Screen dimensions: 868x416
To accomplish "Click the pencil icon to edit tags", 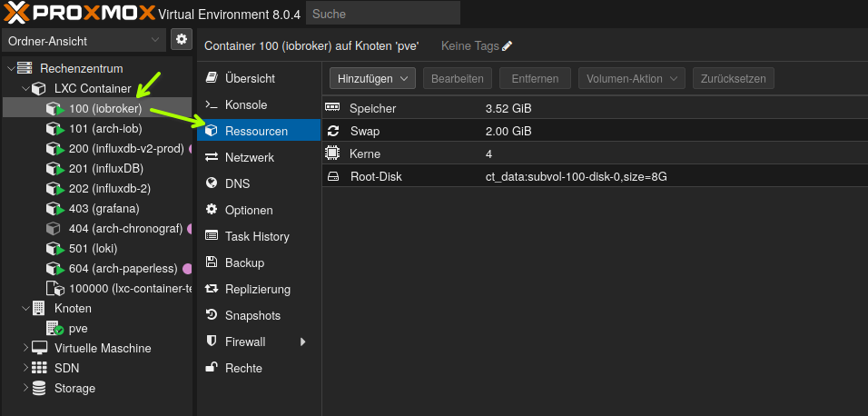I will pyautogui.click(x=507, y=46).
